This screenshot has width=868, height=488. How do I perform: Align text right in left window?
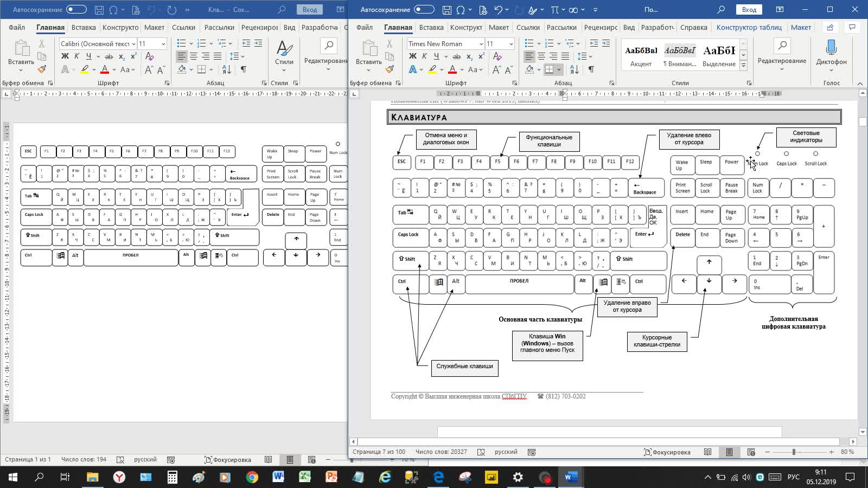tap(206, 56)
